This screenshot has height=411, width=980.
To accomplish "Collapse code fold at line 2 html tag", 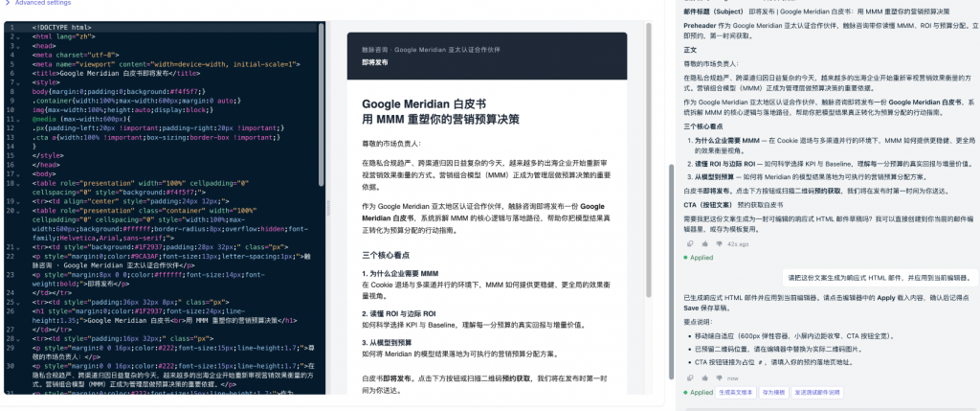I will pyautogui.click(x=19, y=37).
